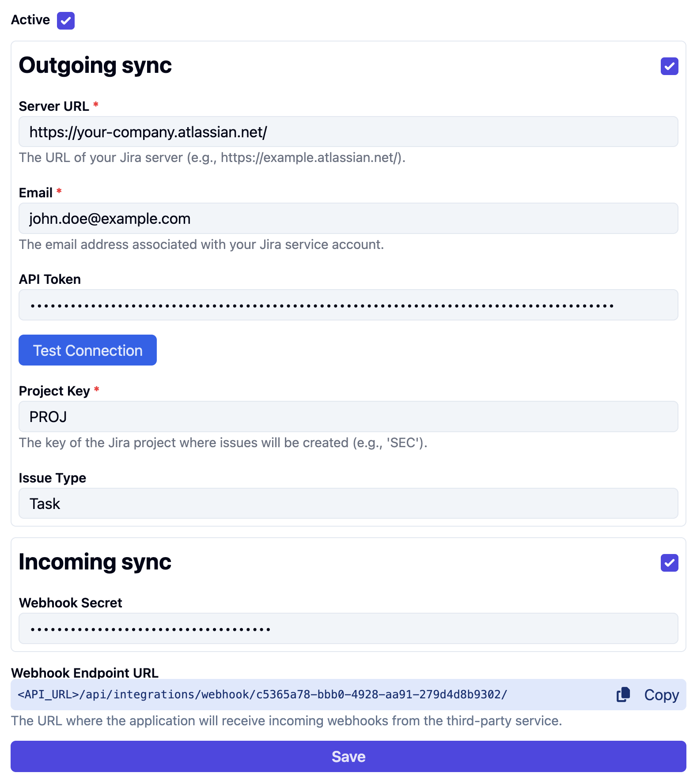Click the webhook endpoint URL text
This screenshot has width=697, height=784.
click(x=262, y=694)
